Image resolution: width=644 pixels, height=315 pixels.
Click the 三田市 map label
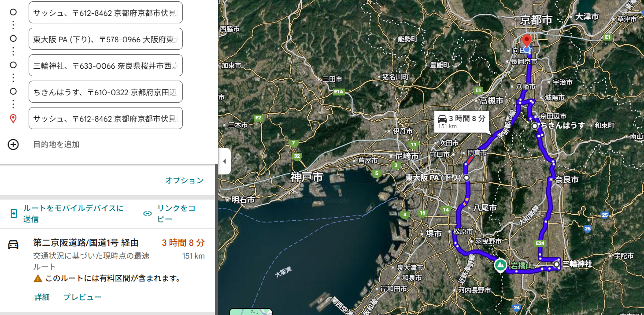coord(332,79)
